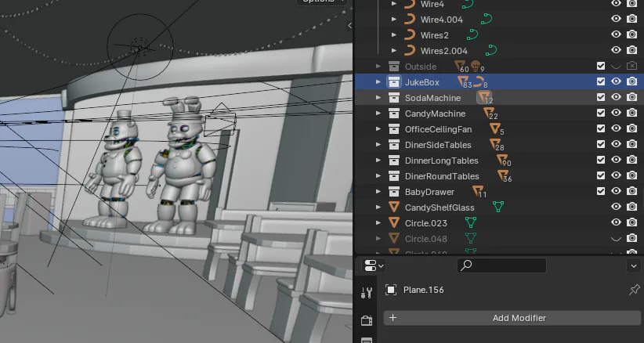
Task: Select the Circle.048 row name
Action: pos(426,239)
